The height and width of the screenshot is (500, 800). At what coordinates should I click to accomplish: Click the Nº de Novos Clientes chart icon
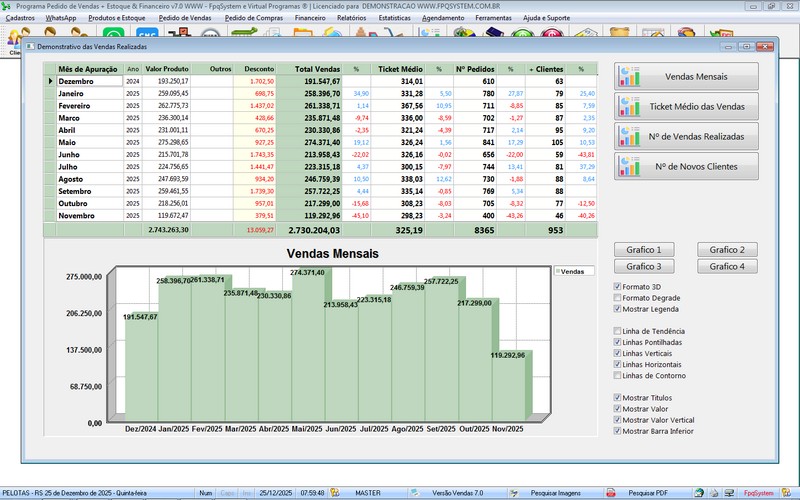[x=630, y=166]
